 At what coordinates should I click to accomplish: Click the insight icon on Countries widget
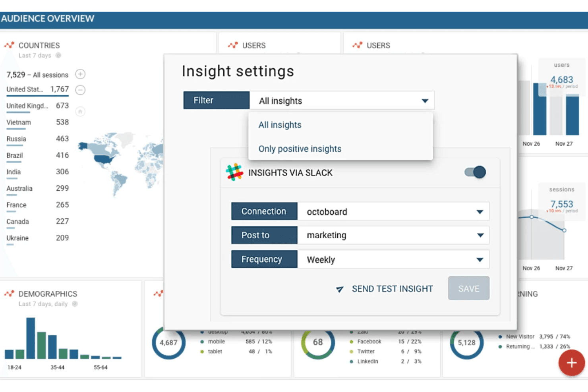coord(9,45)
